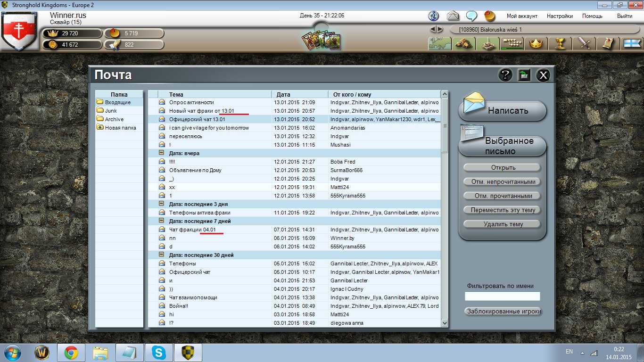
Task: Open mail help question mark button
Action: click(505, 75)
